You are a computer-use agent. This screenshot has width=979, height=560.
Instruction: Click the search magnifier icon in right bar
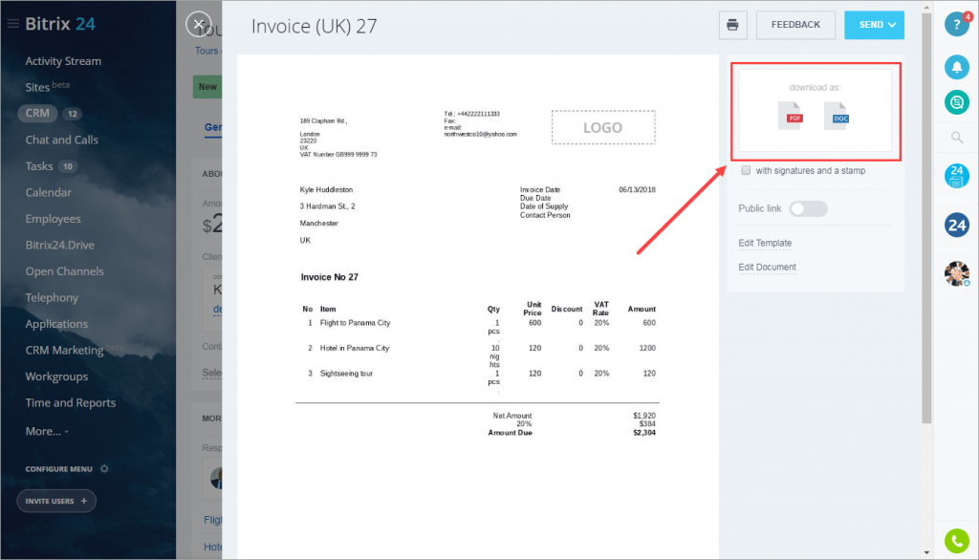(x=956, y=138)
